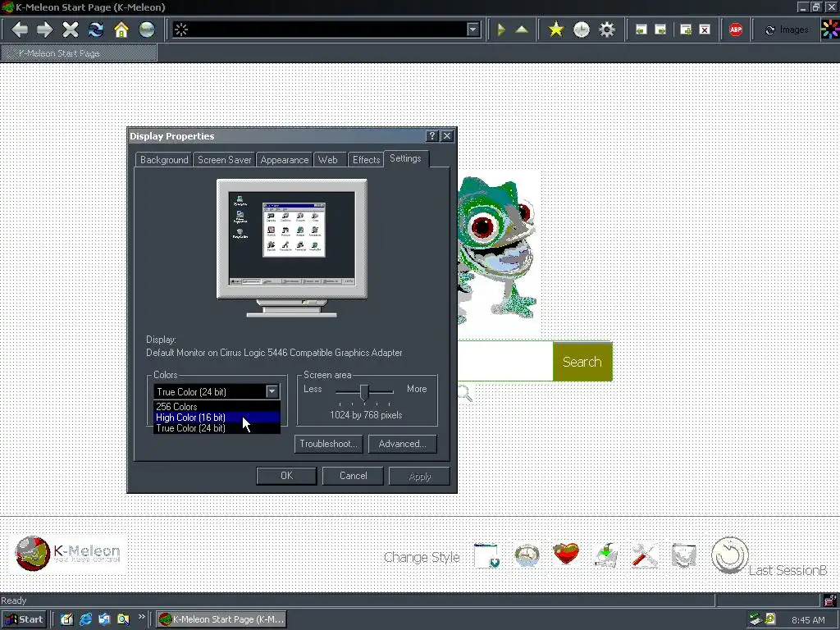This screenshot has height=630, width=840.
Task: Click the Adblock Plus ABP icon
Action: (736, 30)
